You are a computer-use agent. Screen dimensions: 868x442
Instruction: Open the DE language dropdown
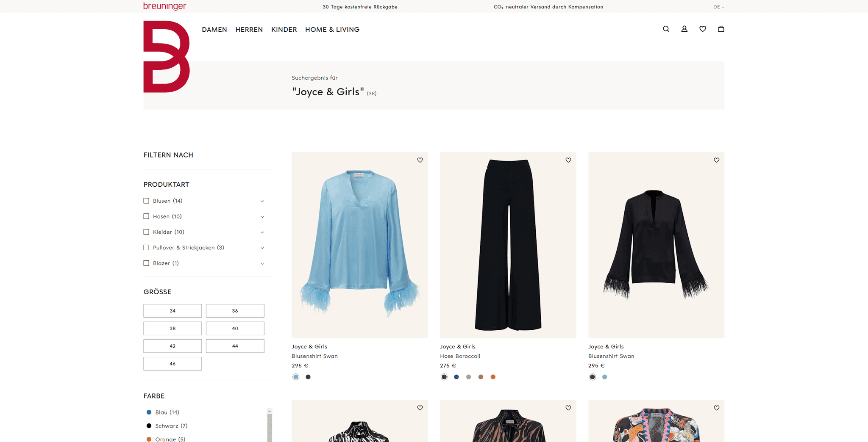click(718, 7)
